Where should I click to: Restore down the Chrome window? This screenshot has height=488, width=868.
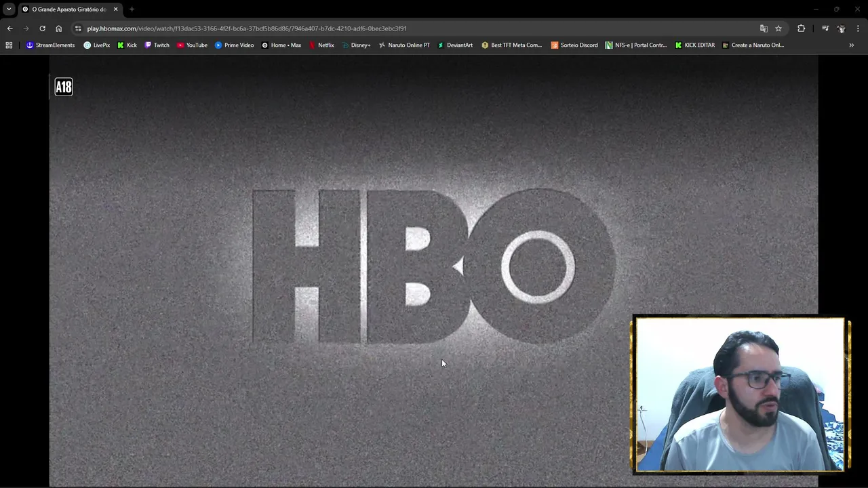pos(836,9)
